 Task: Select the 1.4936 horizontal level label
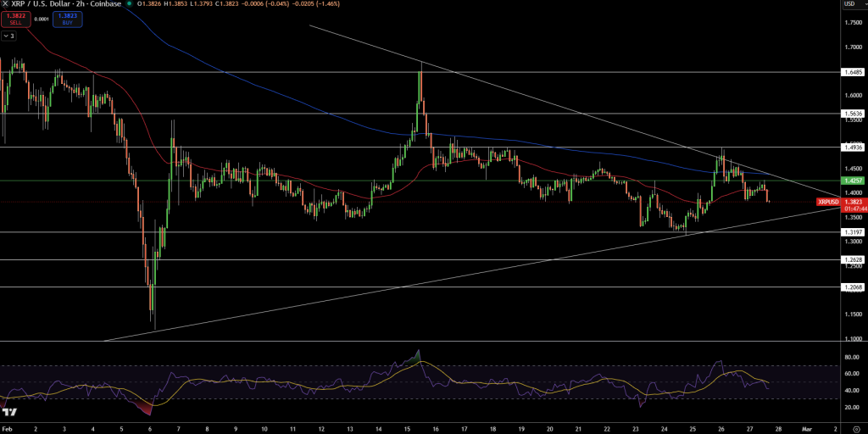pos(852,147)
